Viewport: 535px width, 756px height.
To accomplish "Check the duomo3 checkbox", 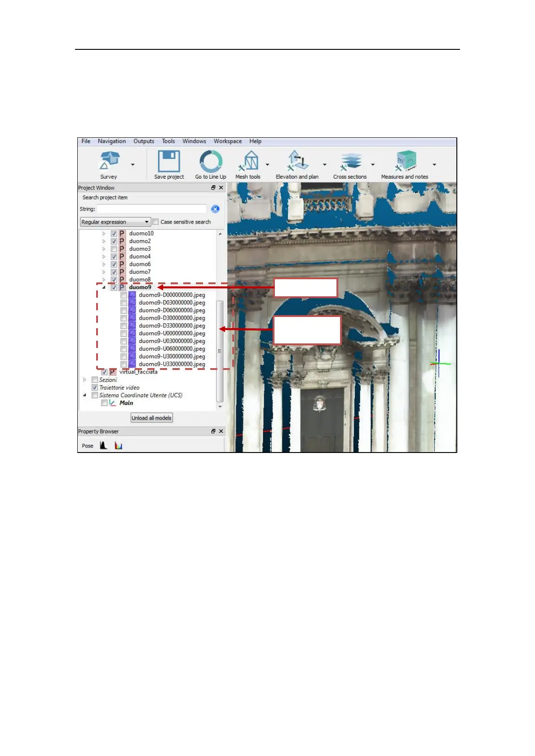I will 114,249.
